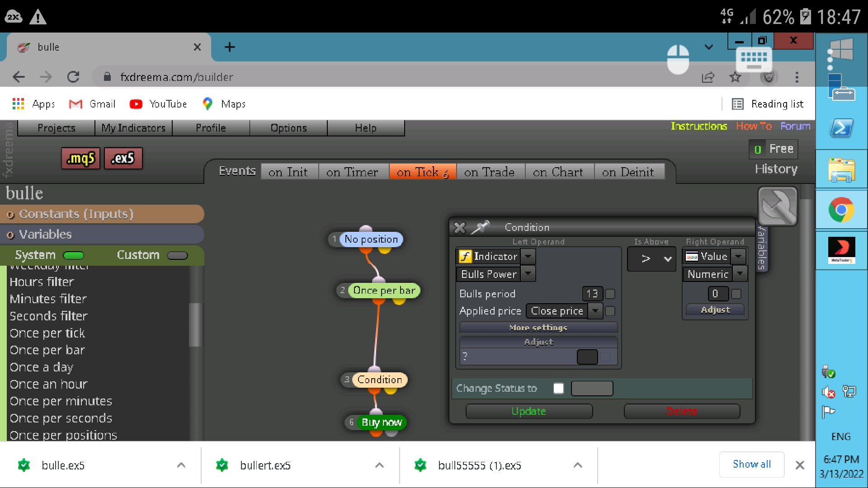Viewport: 868px width, 488px height.
Task: Toggle Custom blocks switch
Action: click(177, 256)
